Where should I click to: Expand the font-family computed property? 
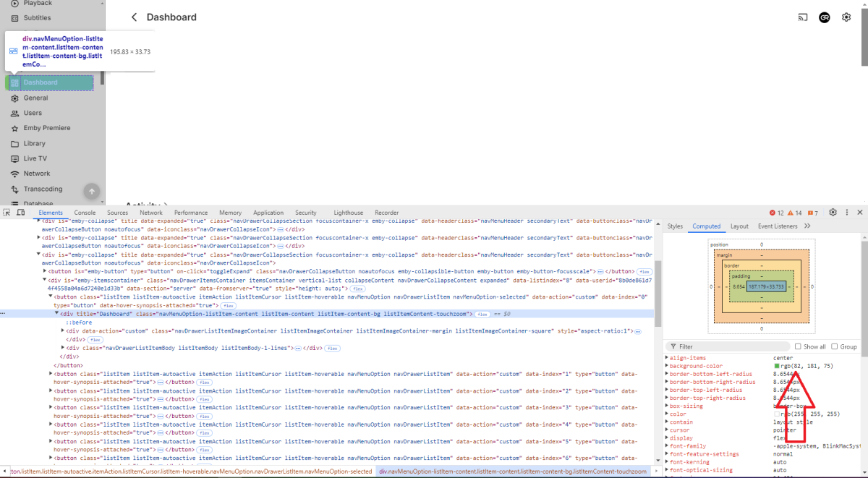(667, 445)
